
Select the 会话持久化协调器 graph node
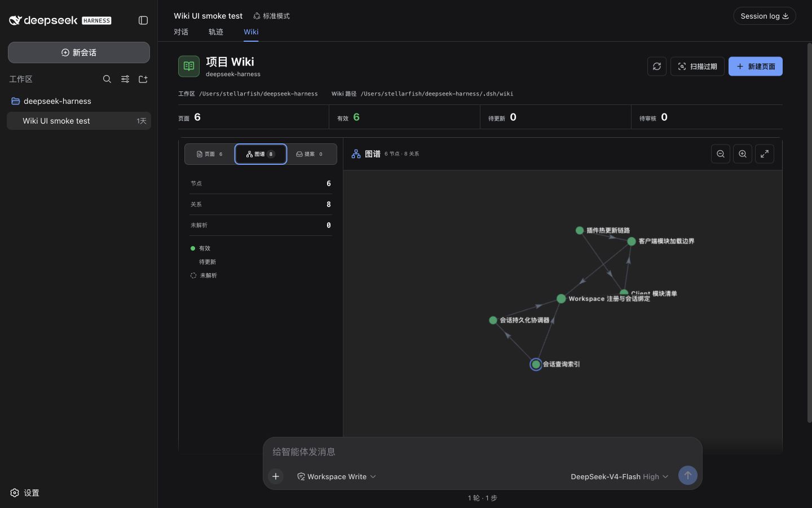point(493,320)
